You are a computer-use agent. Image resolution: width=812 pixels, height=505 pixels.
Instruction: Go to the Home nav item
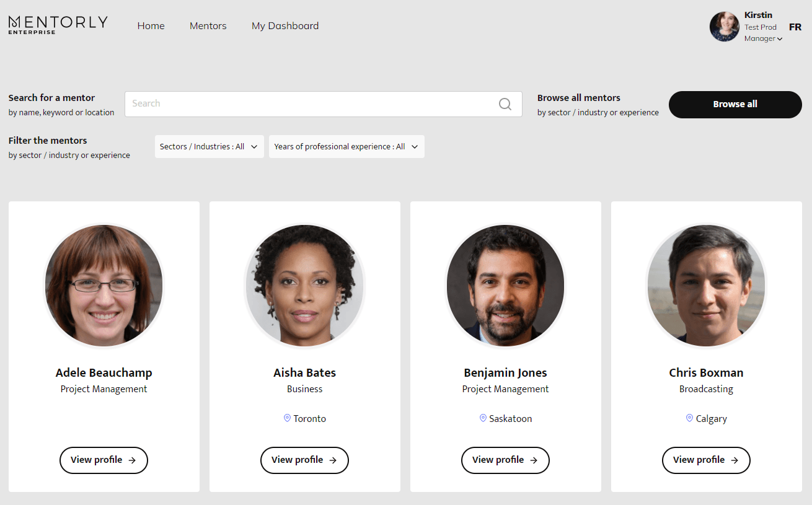click(151, 26)
